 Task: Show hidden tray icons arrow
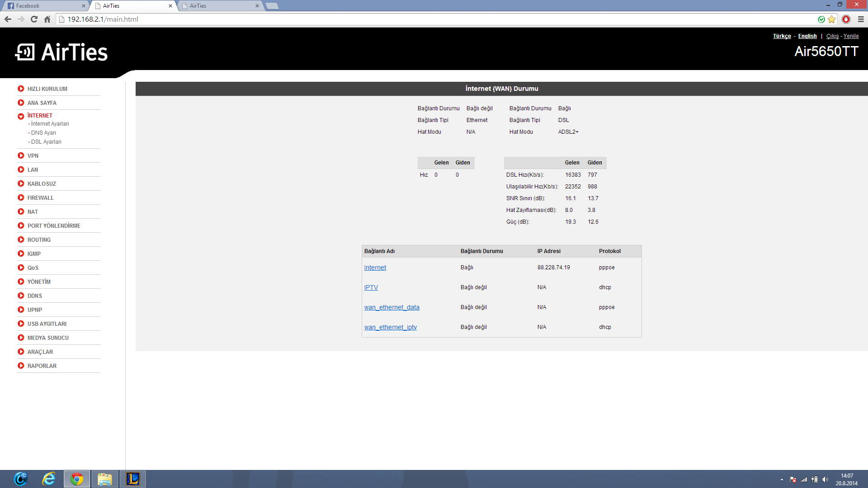click(782, 479)
